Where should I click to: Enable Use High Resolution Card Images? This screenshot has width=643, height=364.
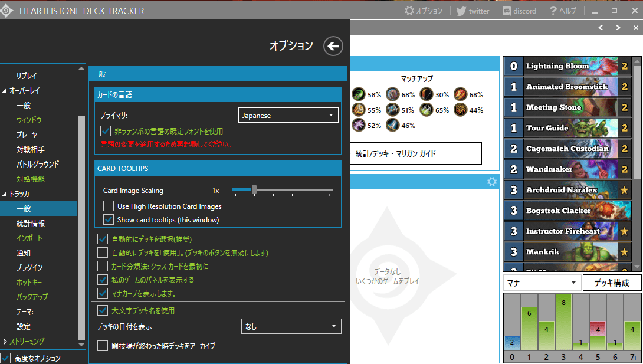[x=109, y=206]
